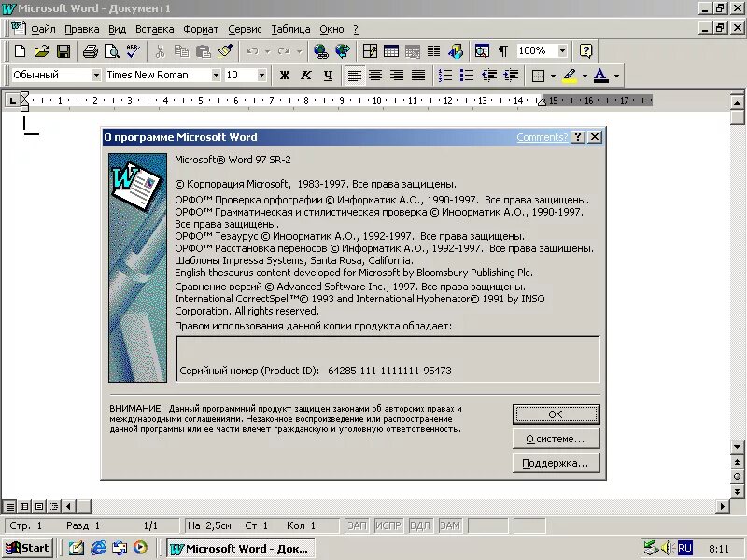
Task: Open the Windows Start button
Action: [28, 548]
